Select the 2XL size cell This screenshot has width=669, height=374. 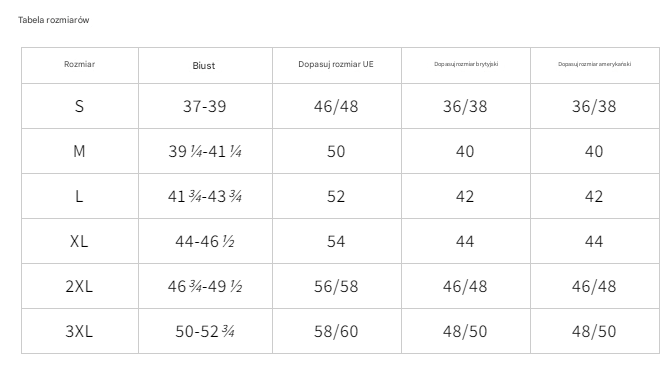point(80,286)
